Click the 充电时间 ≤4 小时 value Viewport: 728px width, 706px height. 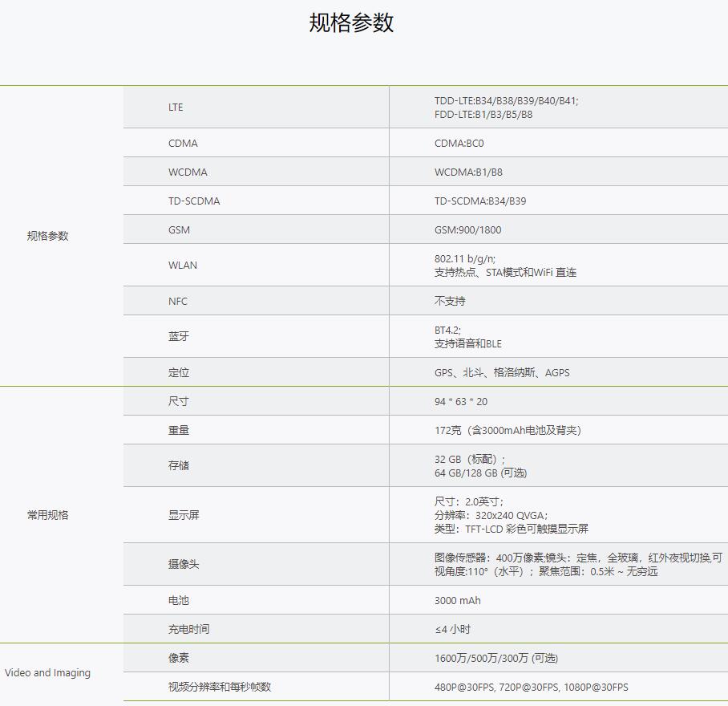click(x=453, y=630)
